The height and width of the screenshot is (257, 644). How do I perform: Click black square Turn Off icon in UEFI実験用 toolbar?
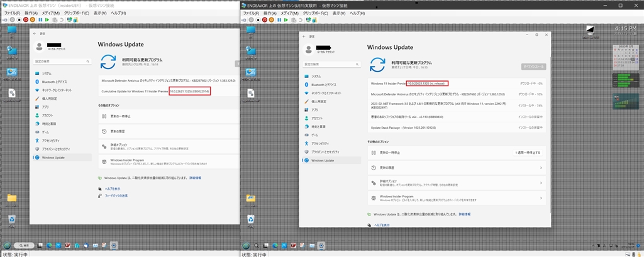[258, 19]
